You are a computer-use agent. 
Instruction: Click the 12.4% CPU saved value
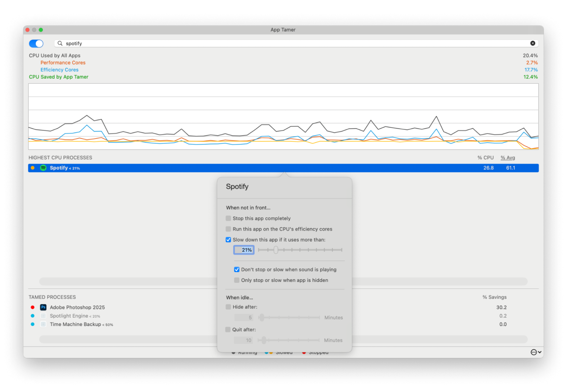[531, 77]
